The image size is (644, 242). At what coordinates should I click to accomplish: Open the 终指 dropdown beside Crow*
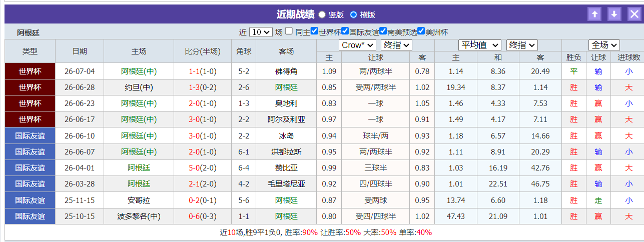396,45
